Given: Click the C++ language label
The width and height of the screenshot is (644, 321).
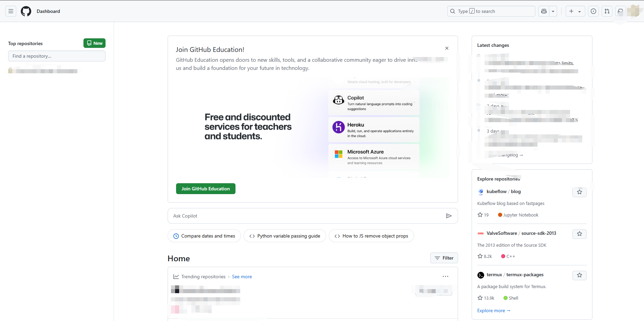Looking at the screenshot, I should coord(508,256).
